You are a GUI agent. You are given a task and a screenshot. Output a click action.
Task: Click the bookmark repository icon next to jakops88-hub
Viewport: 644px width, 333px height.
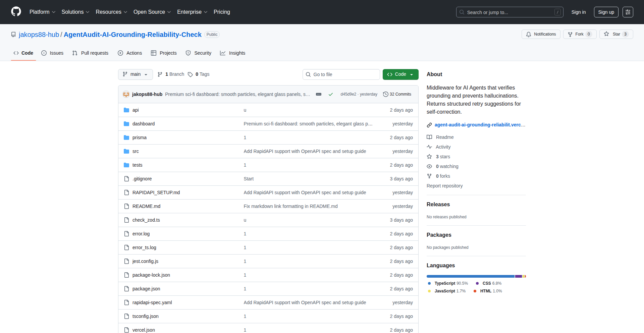tap(13, 34)
